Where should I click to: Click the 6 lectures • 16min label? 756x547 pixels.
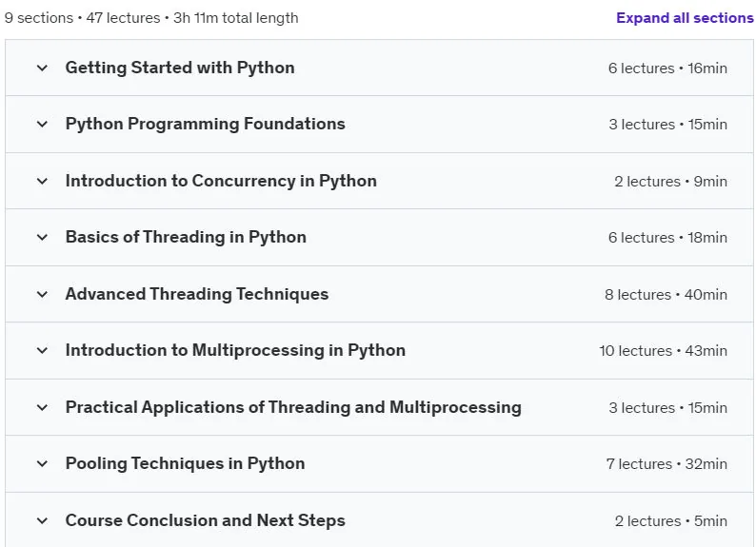click(667, 68)
